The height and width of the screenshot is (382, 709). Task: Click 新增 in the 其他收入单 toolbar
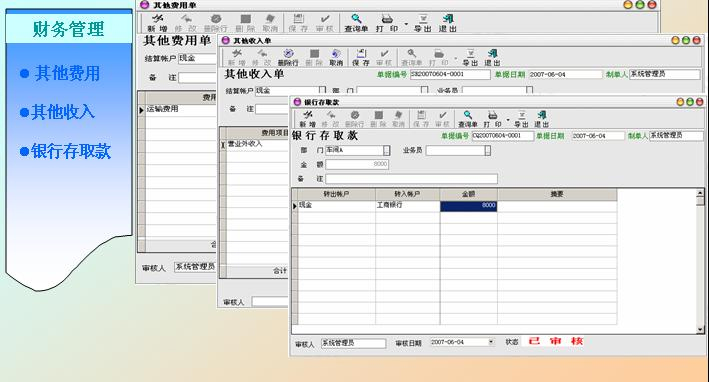coord(237,58)
